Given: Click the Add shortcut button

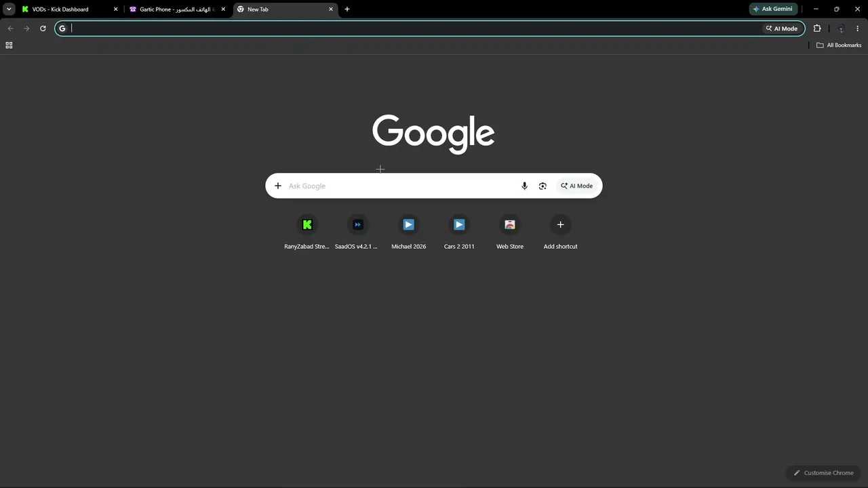Looking at the screenshot, I should pyautogui.click(x=560, y=232).
